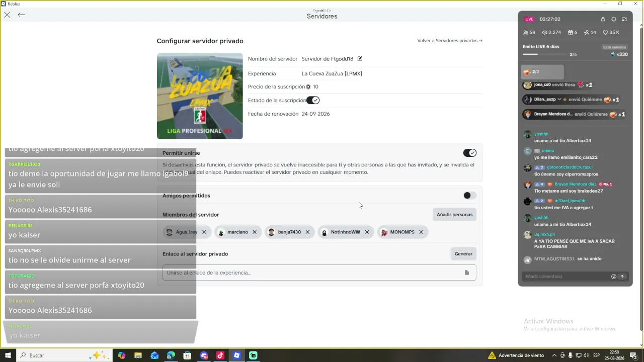This screenshot has width=644, height=362.
Task: Open LIVE panel settings gear icon
Action: [614, 19]
